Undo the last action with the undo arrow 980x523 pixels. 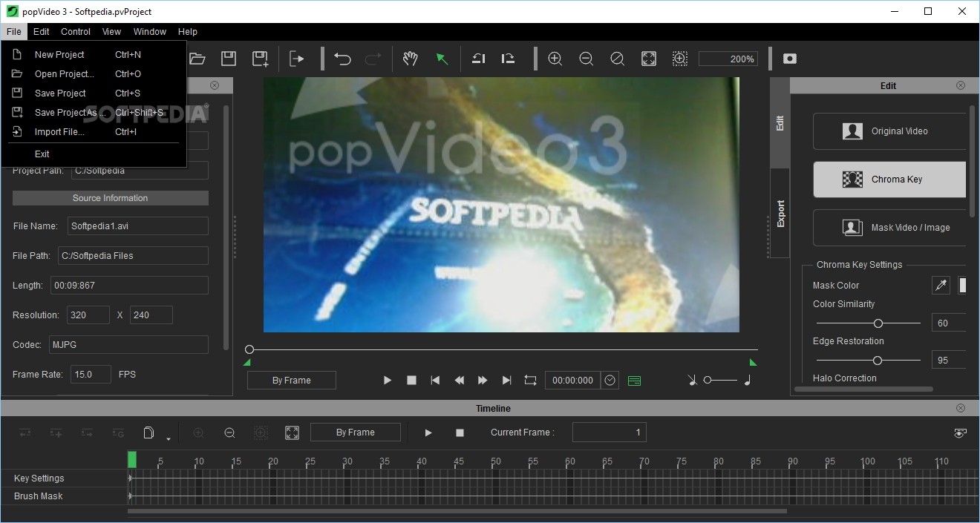click(x=342, y=59)
